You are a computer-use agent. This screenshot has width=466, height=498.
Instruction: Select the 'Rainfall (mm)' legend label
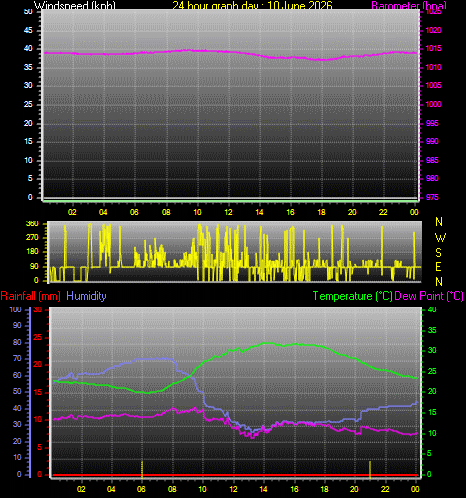point(31,296)
